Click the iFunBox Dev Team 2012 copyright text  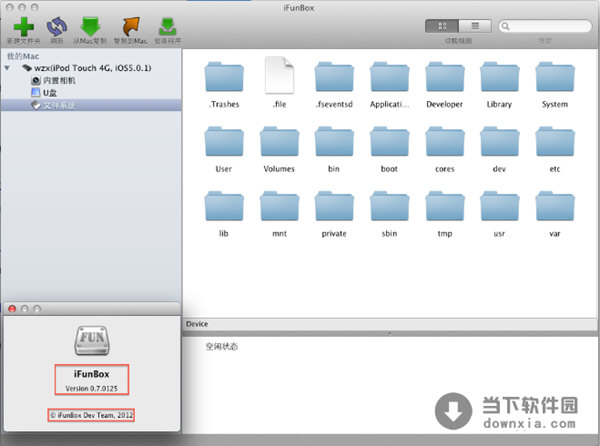pyautogui.click(x=91, y=415)
